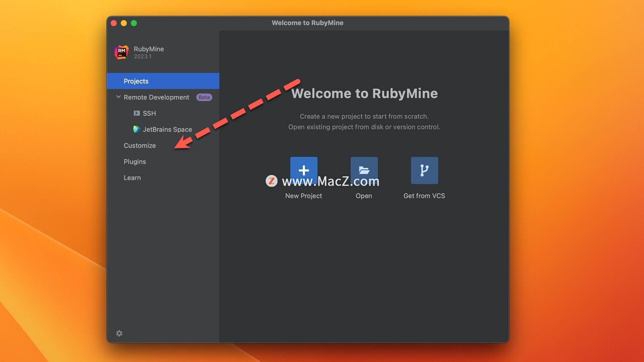Click the SSH terminal icon

click(x=137, y=113)
